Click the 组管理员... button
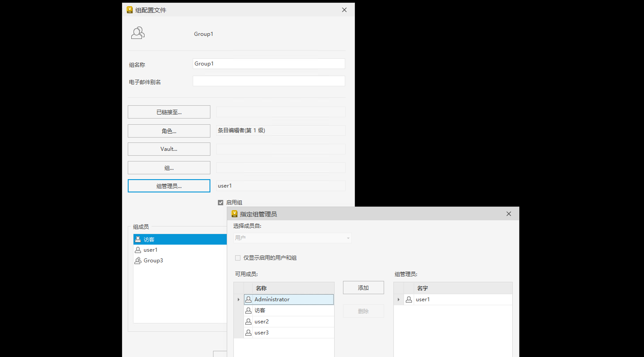 tap(169, 186)
